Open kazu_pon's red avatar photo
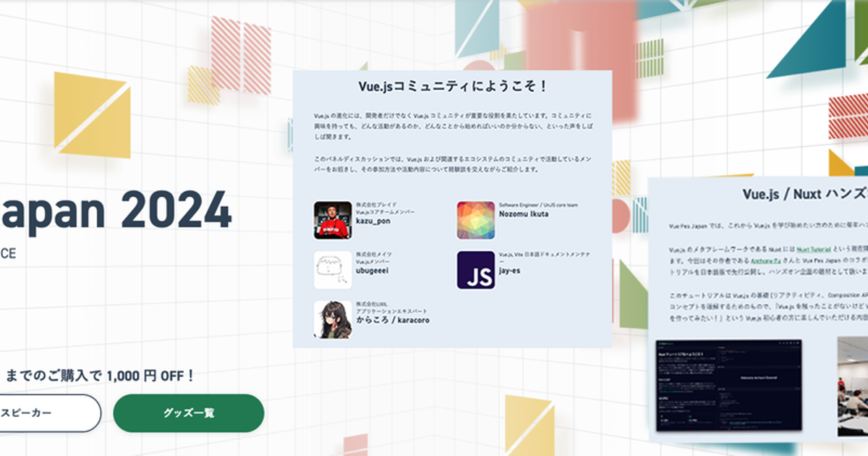This screenshot has height=456, width=868. 333,220
